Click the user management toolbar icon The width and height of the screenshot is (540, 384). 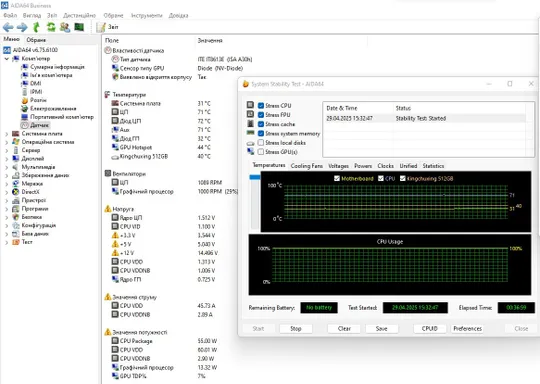(65, 27)
